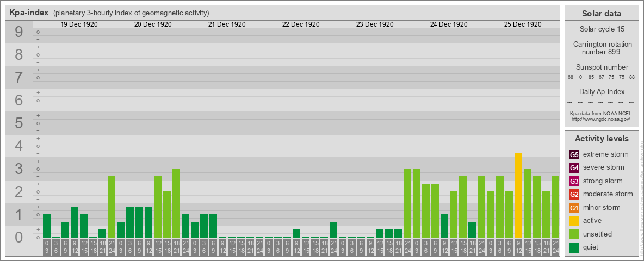The height and width of the screenshot is (261, 644).
Task: Click the G2 moderate storm legend icon
Action: pos(574,195)
